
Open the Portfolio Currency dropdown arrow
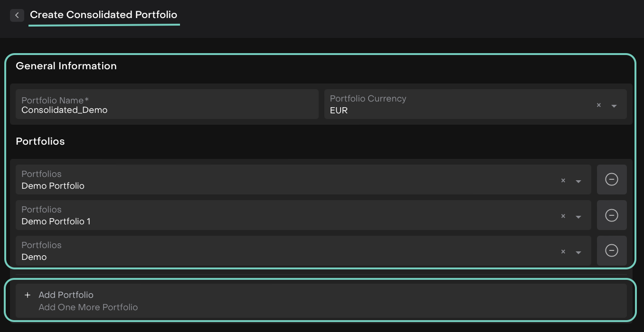[614, 106]
